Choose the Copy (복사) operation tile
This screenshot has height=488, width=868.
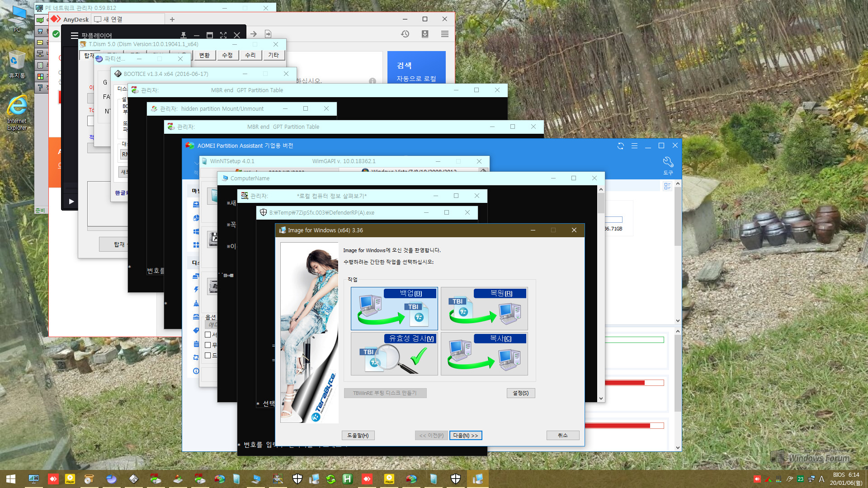[484, 354]
